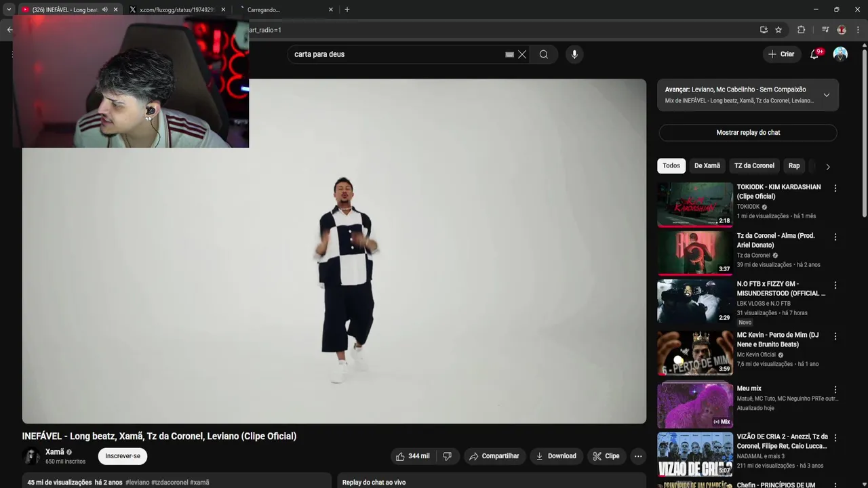The width and height of the screenshot is (868, 488).
Task: Open options menu for MC Kevin Perto de Mim
Action: coord(835,336)
